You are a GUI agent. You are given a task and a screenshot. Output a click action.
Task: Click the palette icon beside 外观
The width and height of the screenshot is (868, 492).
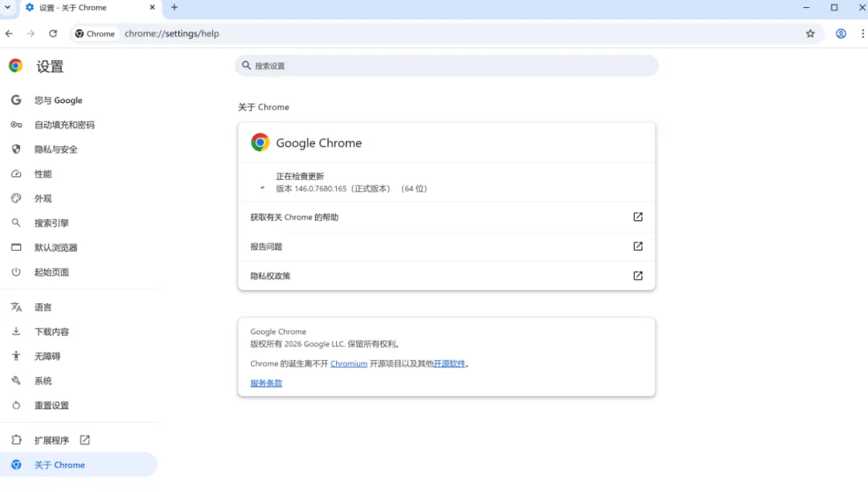click(x=16, y=198)
